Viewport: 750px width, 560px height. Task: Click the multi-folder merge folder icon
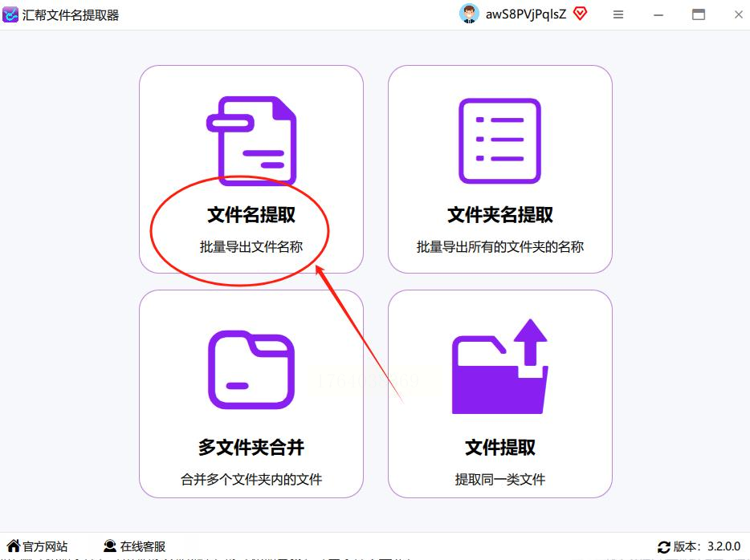[251, 369]
